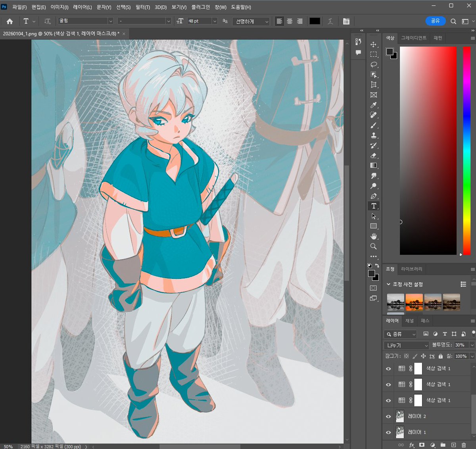Select the Rectangle shape tool
Screen dimensions: 476x449
(373, 226)
